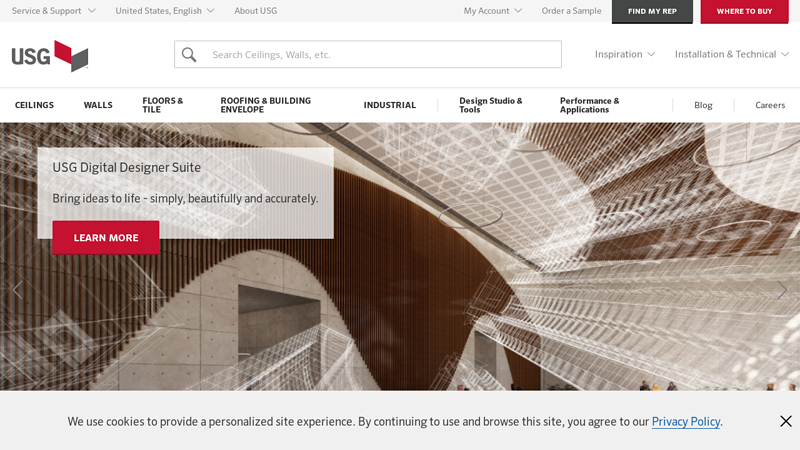
Task: Focus the Search Ceilings, Walls field
Action: 368,55
